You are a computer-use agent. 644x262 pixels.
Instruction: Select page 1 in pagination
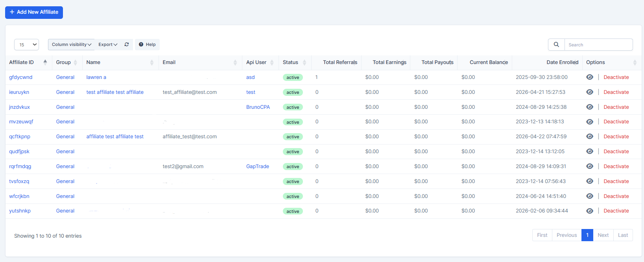click(587, 235)
